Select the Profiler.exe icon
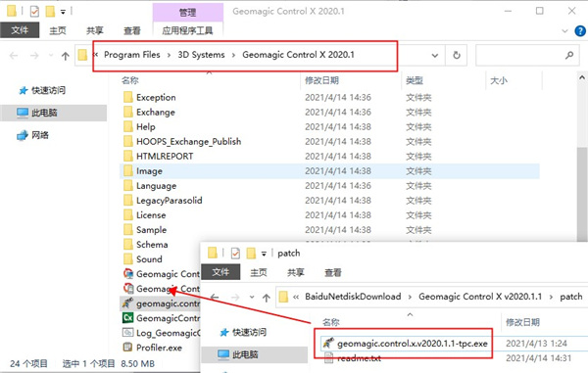Image resolution: width=588 pixels, height=373 pixels. tap(127, 348)
